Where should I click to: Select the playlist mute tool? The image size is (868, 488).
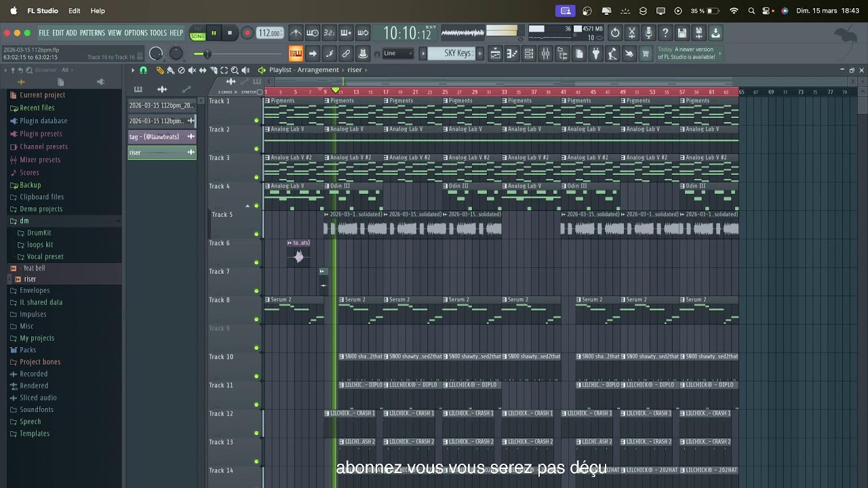click(x=192, y=70)
